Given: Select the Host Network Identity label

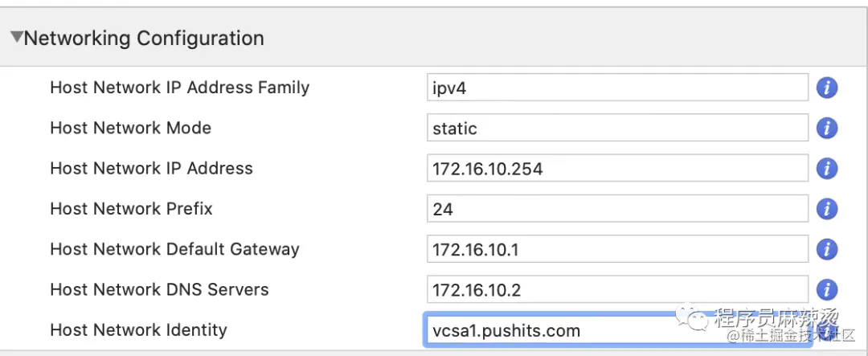Looking at the screenshot, I should tap(138, 330).
